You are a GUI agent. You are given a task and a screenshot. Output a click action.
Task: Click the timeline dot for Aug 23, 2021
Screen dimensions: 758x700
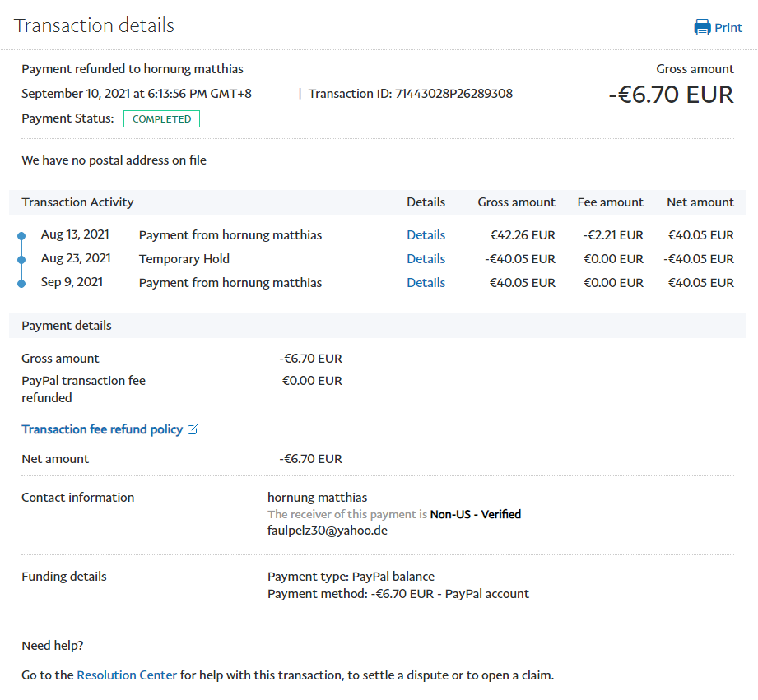point(21,260)
